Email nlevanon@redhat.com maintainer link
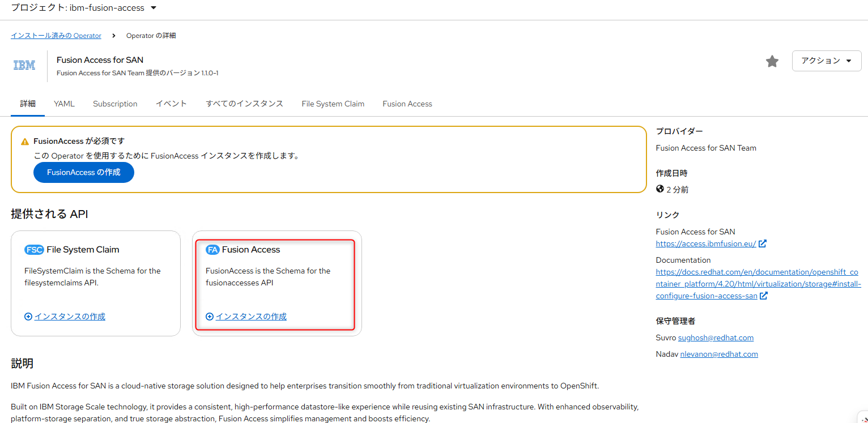The height and width of the screenshot is (423, 868). [719, 354]
